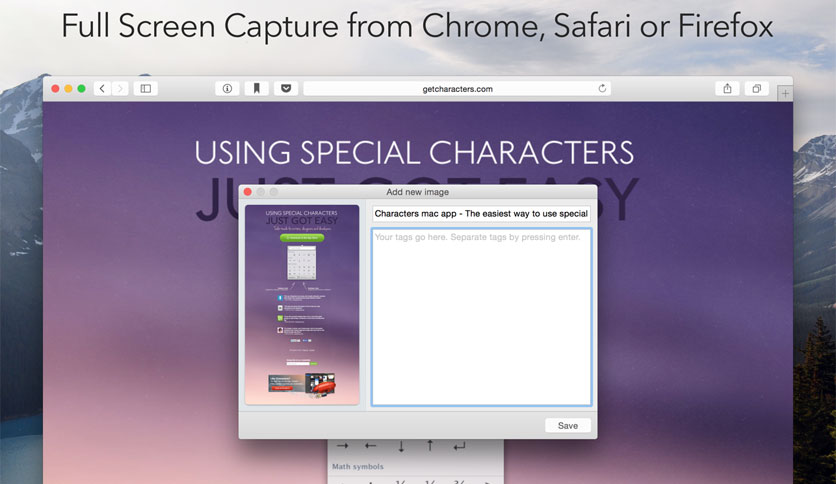Click the info extension icon in Safari toolbar
Image resolution: width=836 pixels, height=484 pixels.
coord(227,88)
